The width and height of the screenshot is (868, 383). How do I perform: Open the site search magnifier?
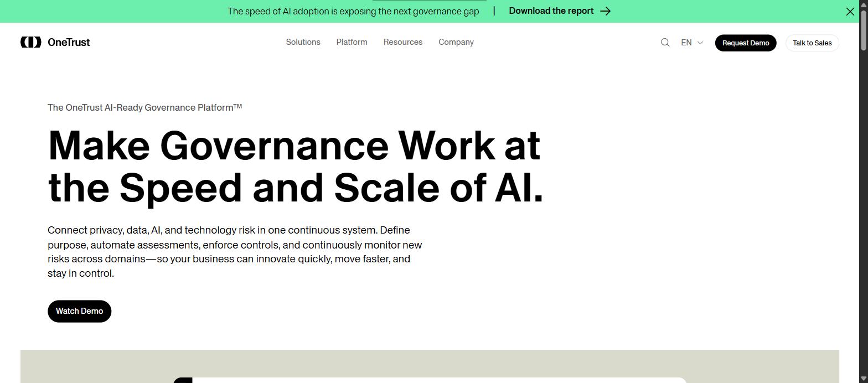pos(665,43)
